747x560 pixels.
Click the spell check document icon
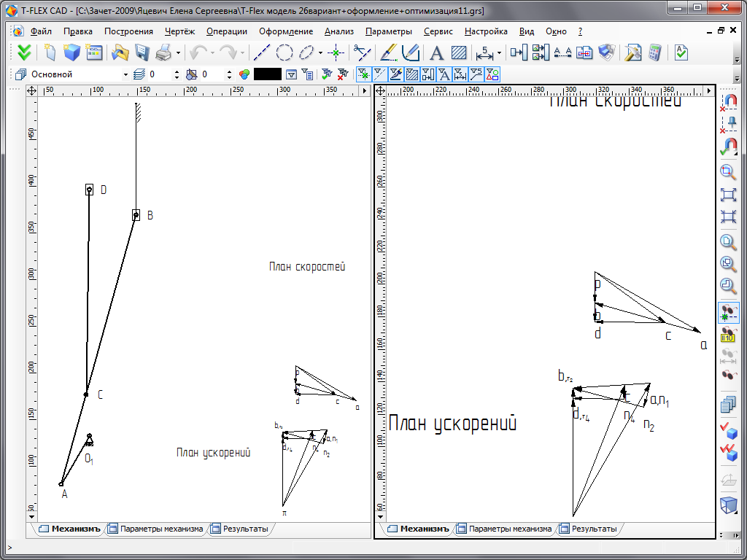coord(682,52)
